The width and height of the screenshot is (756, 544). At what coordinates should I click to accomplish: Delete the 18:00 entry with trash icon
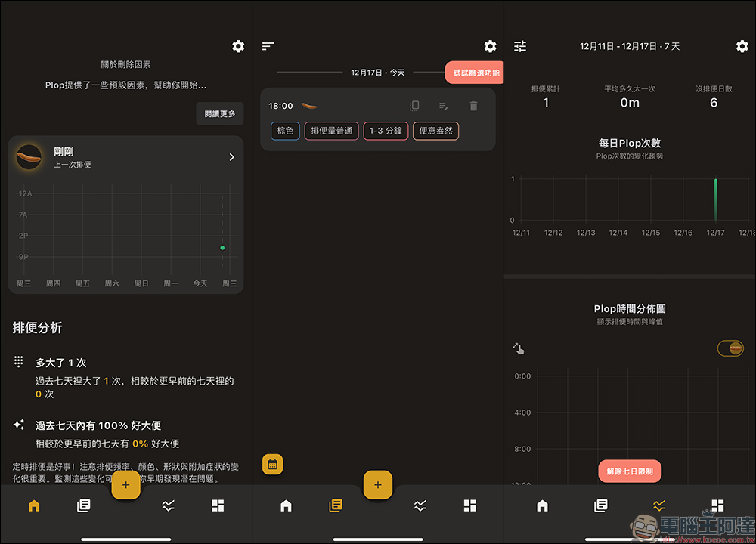pos(473,106)
